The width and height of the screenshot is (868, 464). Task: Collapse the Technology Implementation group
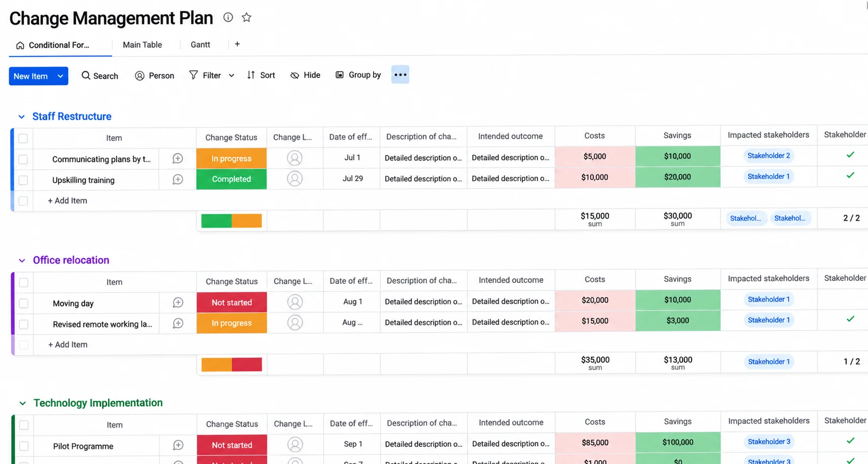coord(22,403)
